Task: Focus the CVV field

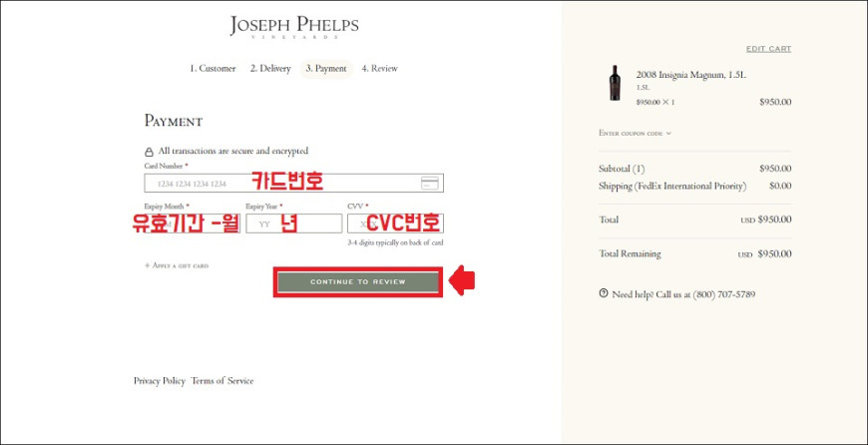Action: pyautogui.click(x=395, y=223)
